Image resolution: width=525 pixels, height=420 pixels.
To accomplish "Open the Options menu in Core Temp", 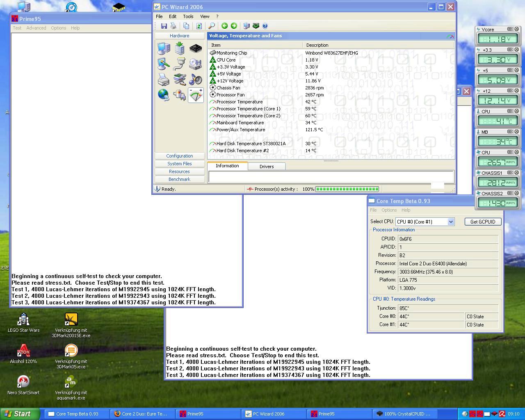I will [x=389, y=210].
